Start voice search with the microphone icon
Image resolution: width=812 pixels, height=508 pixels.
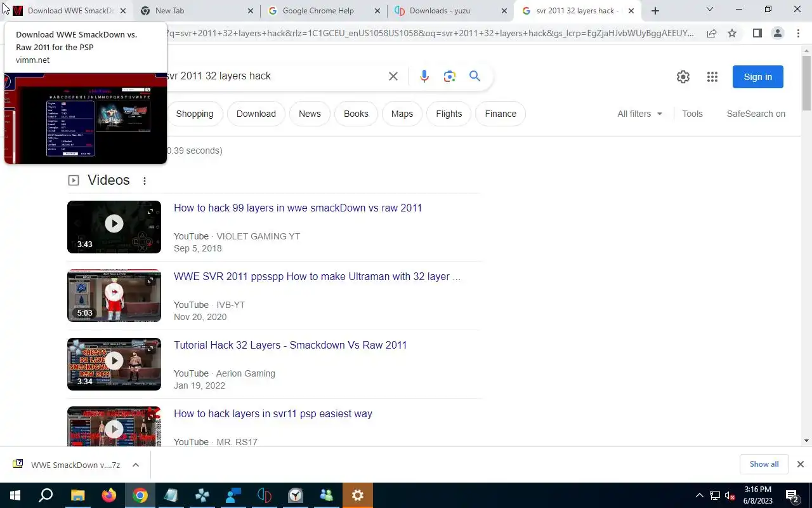tap(424, 76)
